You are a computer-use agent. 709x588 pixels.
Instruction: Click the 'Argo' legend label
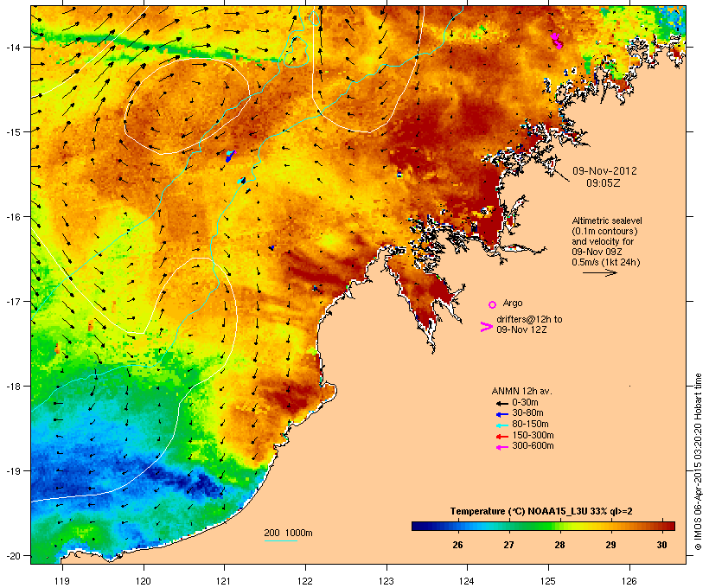[513, 303]
